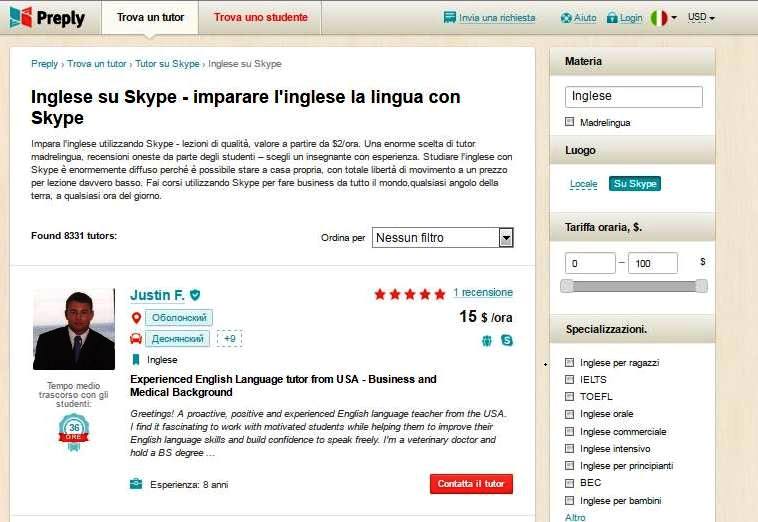Tick the Inglese commerciale checkbox

569,431
